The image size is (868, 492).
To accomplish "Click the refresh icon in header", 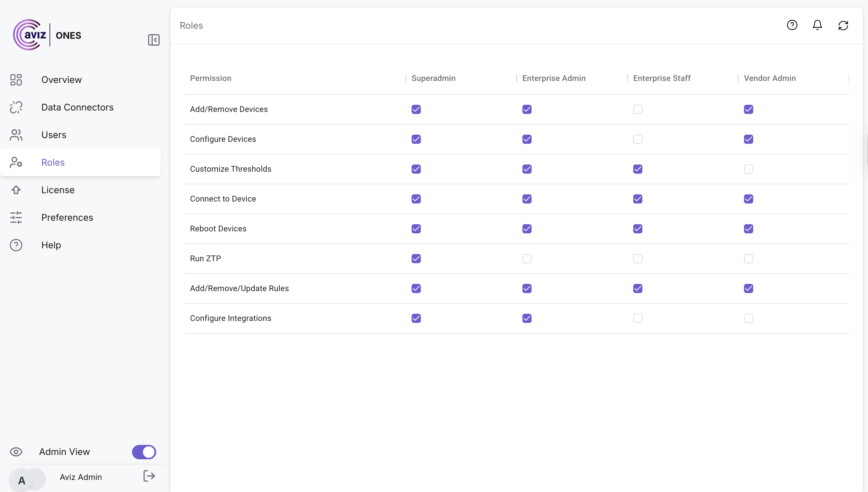I will (x=843, y=25).
